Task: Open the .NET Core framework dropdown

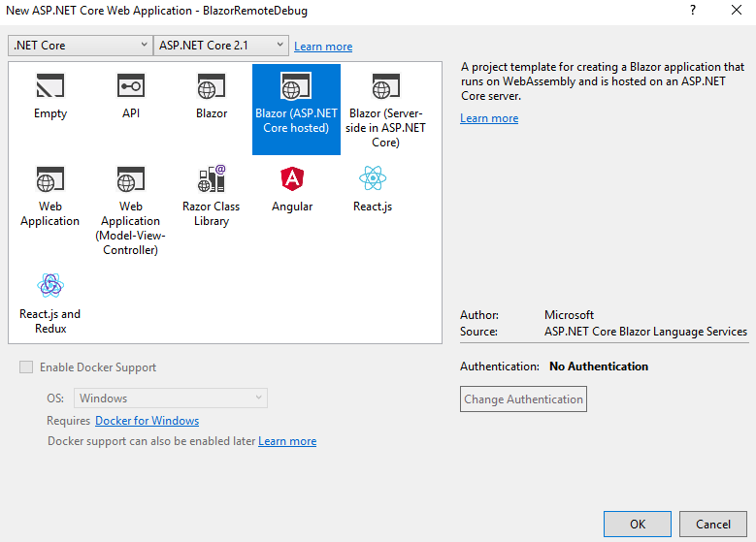Action: point(81,46)
